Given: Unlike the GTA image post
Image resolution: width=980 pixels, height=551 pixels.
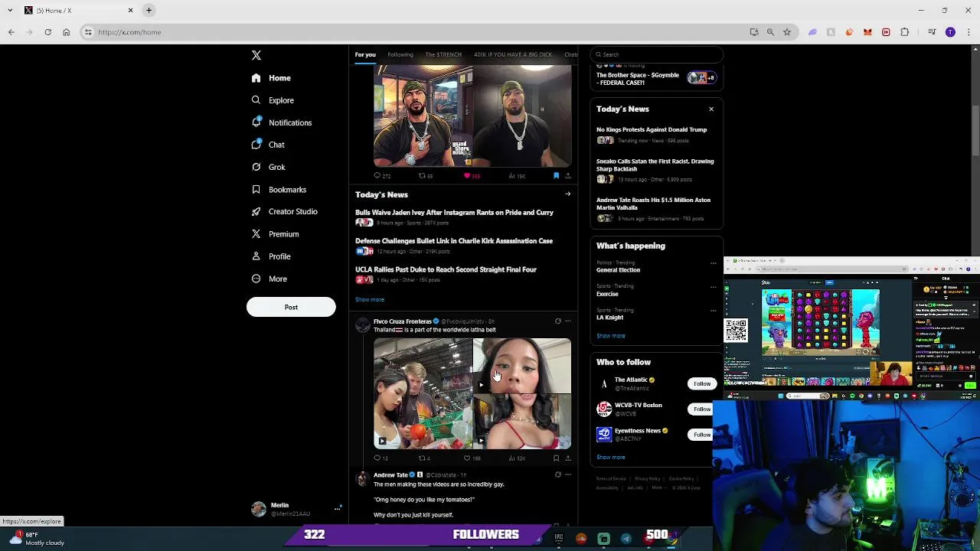Looking at the screenshot, I should (467, 176).
